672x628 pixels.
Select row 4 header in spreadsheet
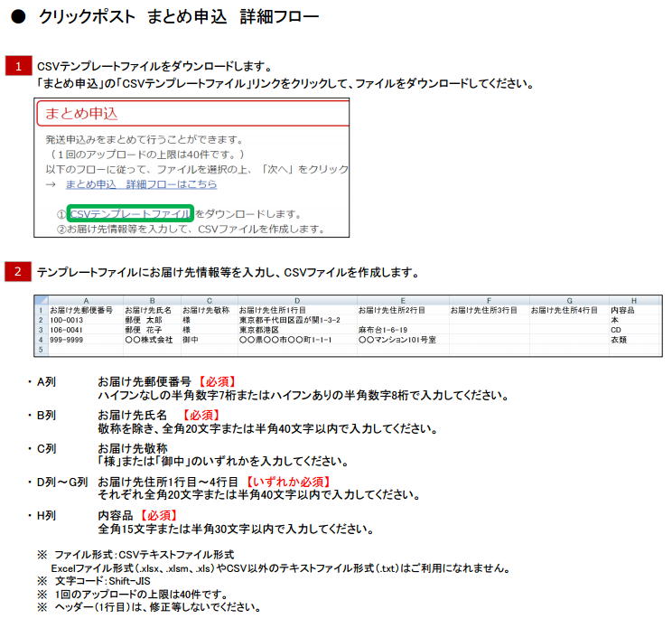(42, 340)
